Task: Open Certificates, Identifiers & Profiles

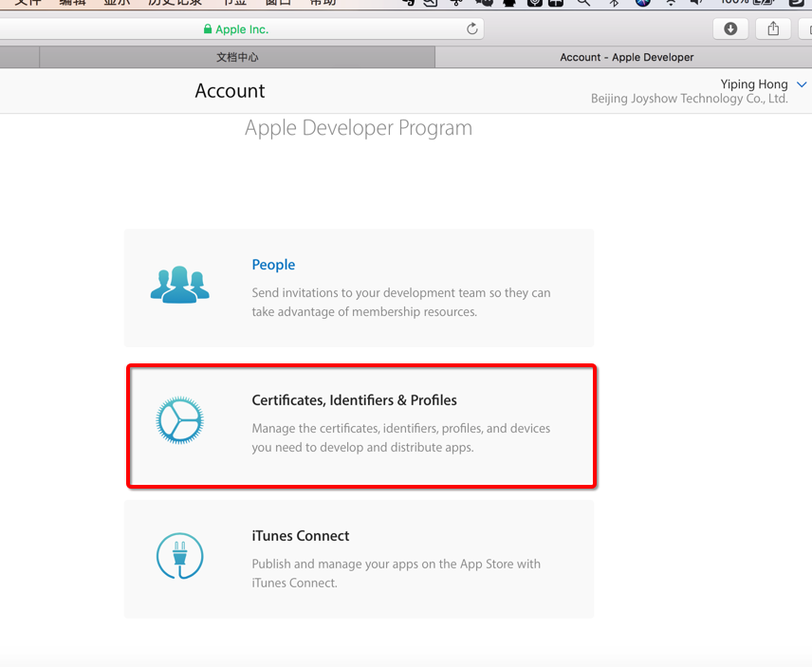Action: click(354, 400)
